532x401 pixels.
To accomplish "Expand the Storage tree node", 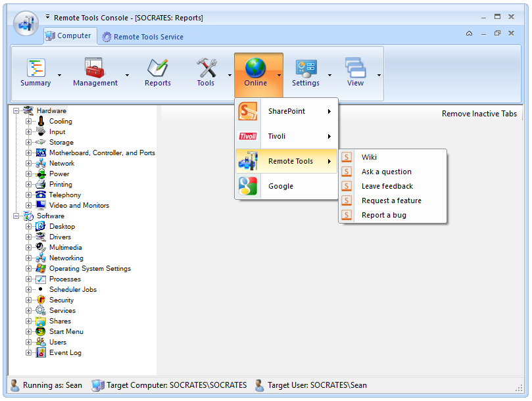I will (x=28, y=142).
